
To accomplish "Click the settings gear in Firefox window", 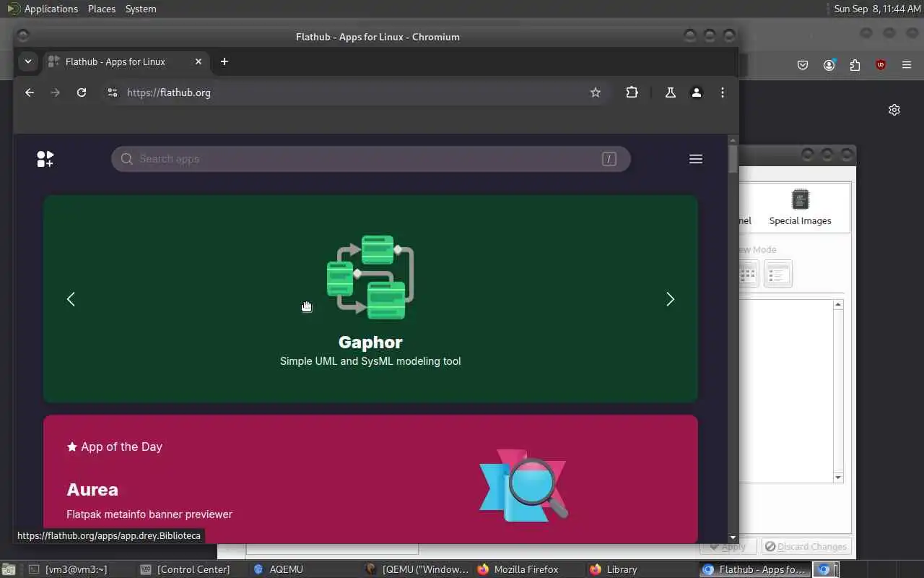I will 894,110.
